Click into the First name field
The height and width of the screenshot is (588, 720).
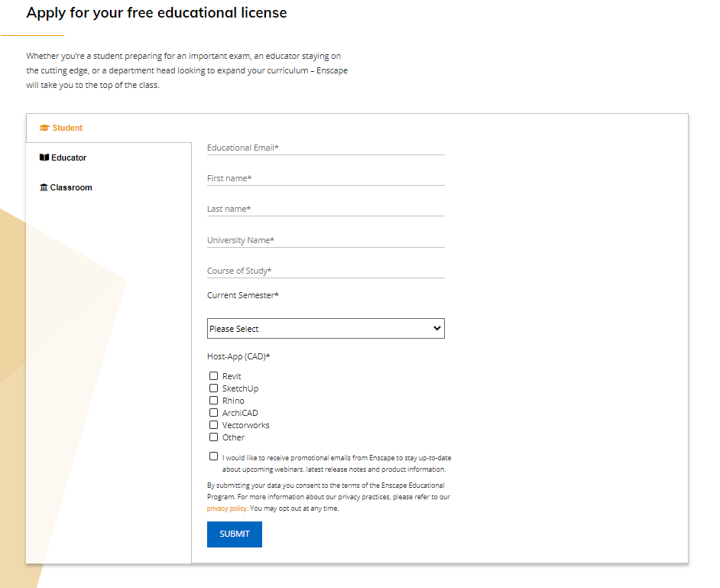point(326,178)
